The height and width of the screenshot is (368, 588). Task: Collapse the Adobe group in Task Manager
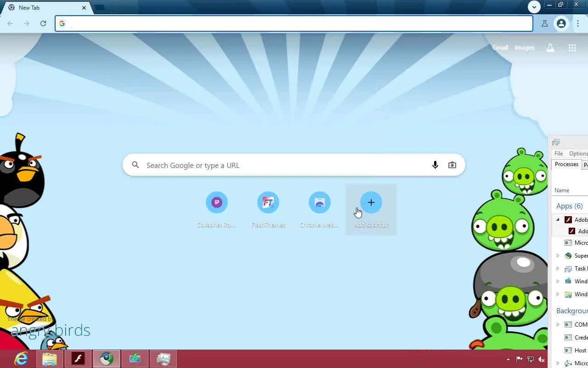(558, 220)
